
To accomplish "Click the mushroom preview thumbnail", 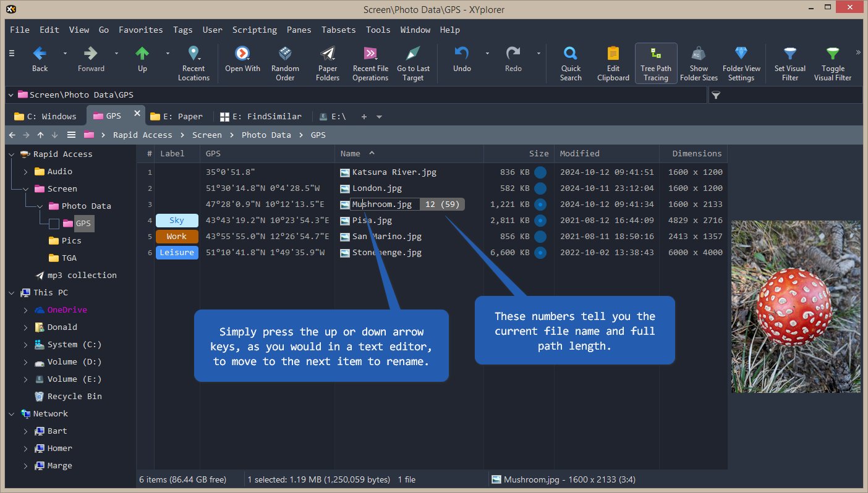I will [x=796, y=306].
